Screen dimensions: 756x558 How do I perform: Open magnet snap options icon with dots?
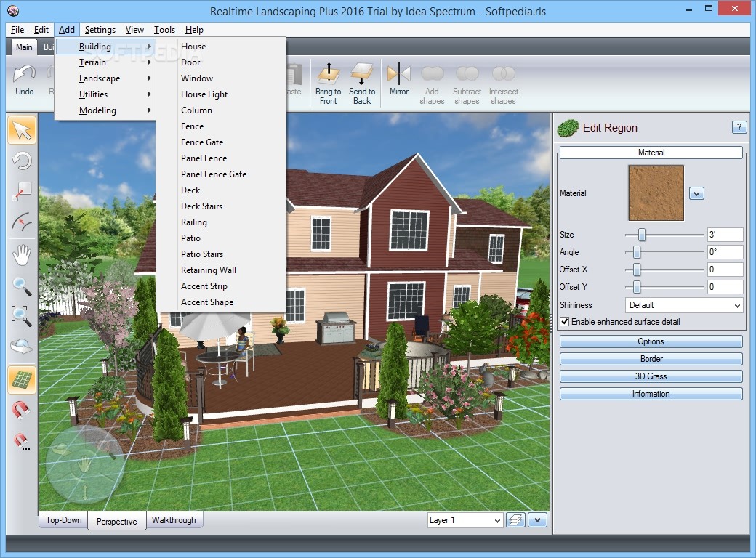[21, 441]
